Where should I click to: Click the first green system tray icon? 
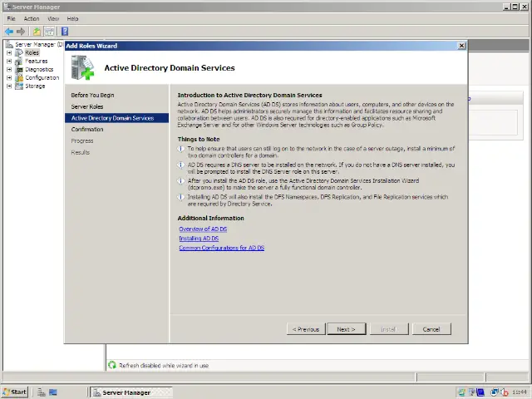point(461,392)
